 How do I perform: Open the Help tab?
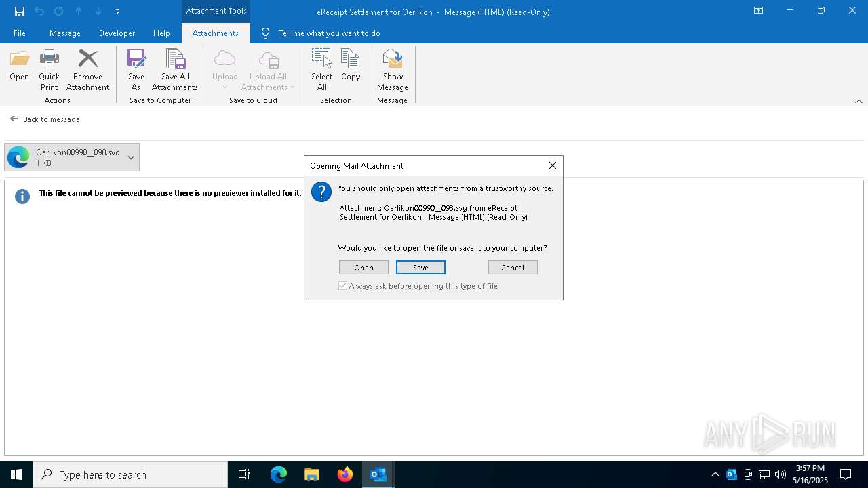point(161,33)
